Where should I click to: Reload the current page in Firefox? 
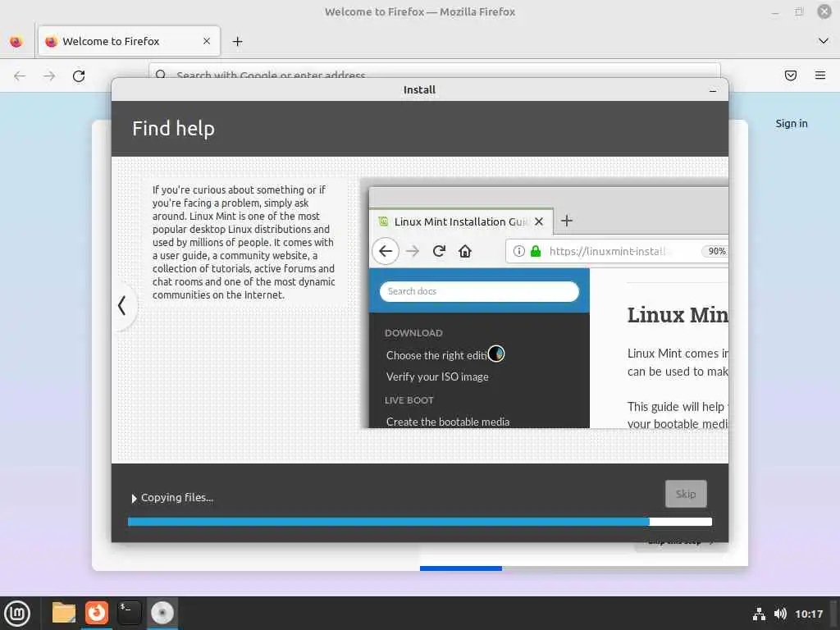point(79,76)
